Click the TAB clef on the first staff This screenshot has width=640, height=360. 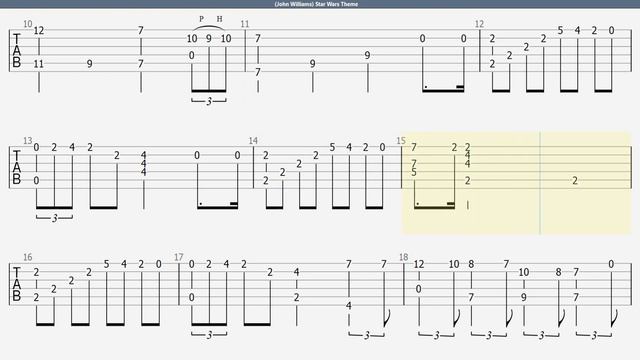tap(17, 51)
